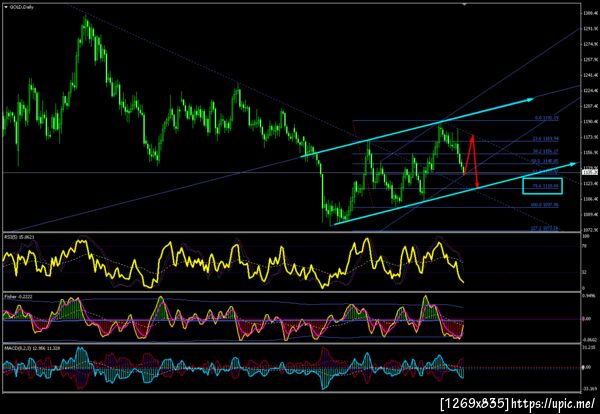Select the GOLD,Daily chart title
The height and width of the screenshot is (414, 600).
[x=22, y=7]
